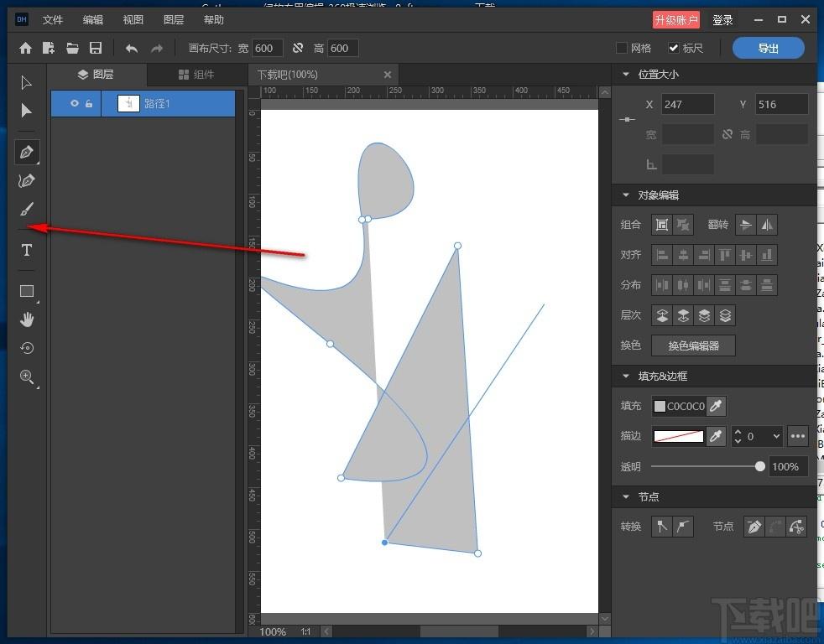
Task: Open the stroke width dropdown
Action: click(776, 437)
